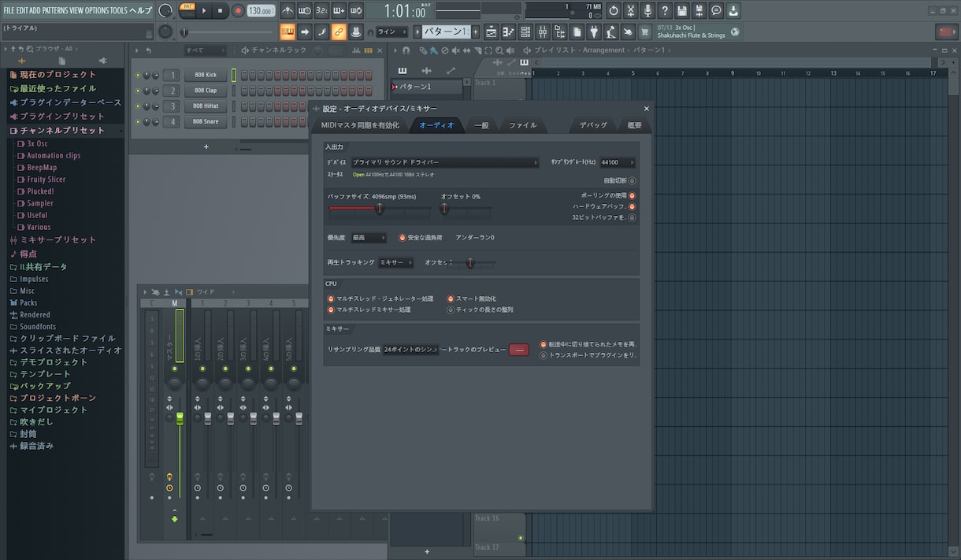Open the 再生トラッキング ミキサー dropdown
961x560 pixels.
tap(395, 262)
